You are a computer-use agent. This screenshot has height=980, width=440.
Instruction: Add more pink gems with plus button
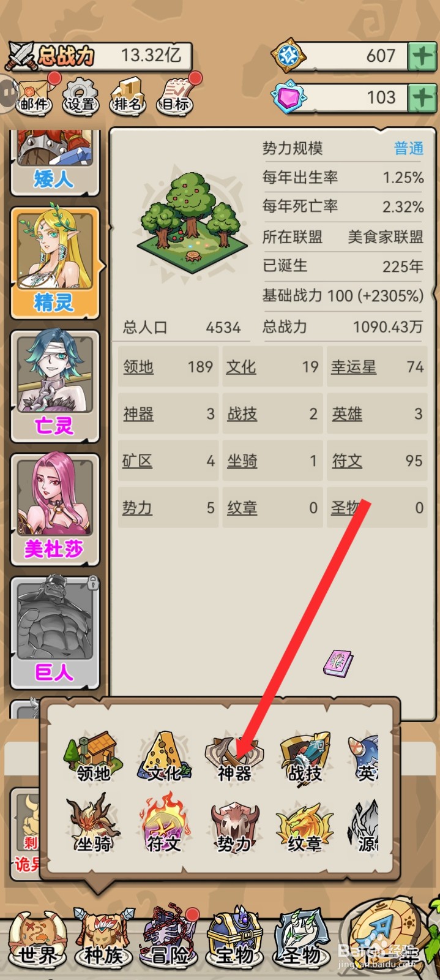click(423, 97)
